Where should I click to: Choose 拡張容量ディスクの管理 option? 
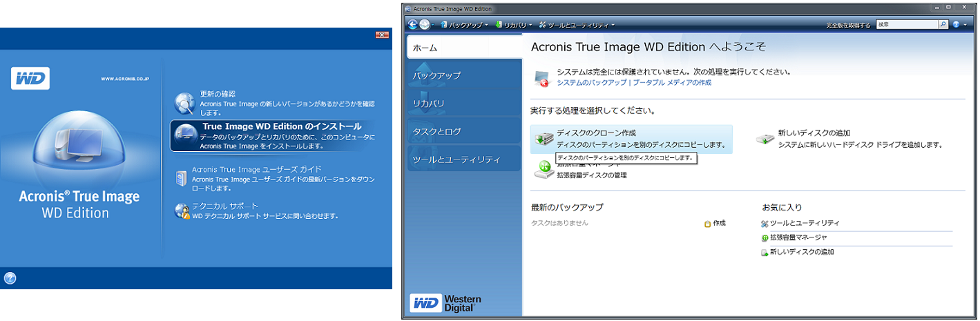(592, 175)
